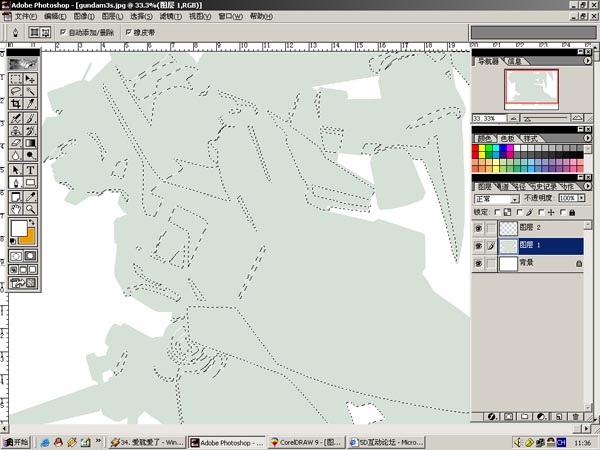
Task: Hide the 背景 layer eye icon
Action: [478, 264]
